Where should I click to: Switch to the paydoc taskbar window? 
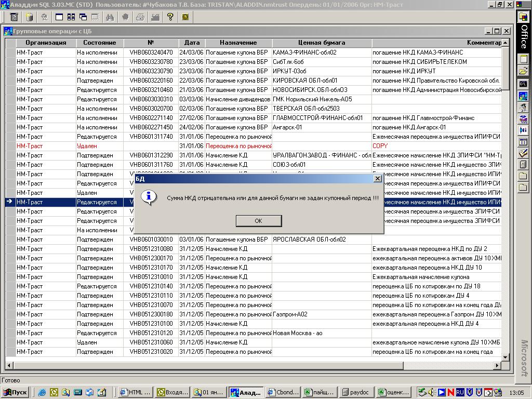click(x=356, y=393)
